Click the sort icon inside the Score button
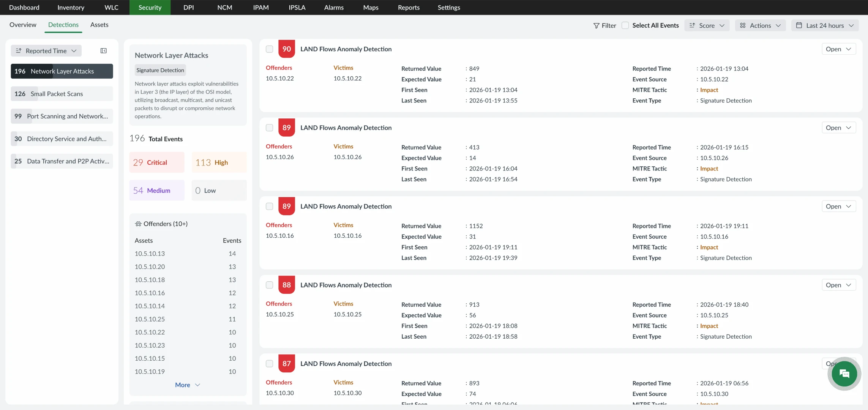The image size is (868, 410). click(x=693, y=25)
